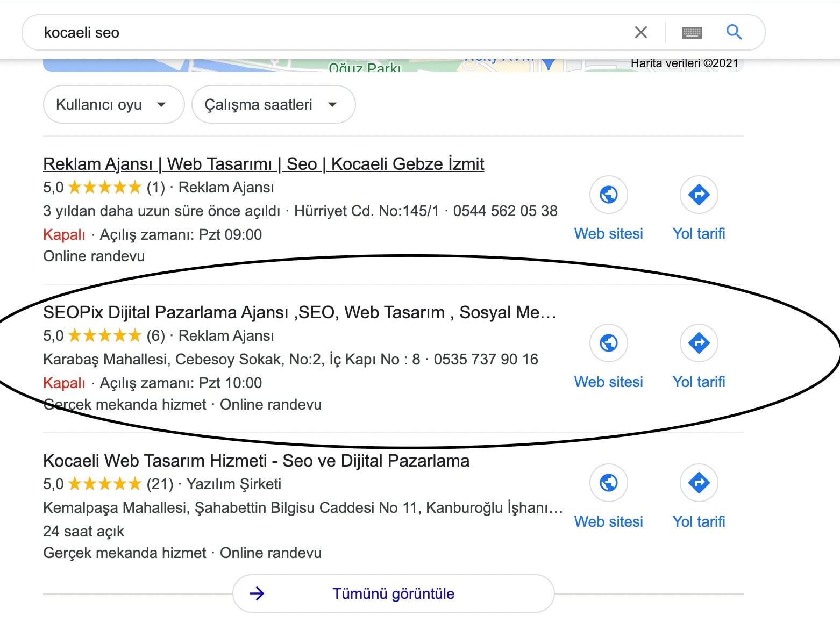Get directions icon for Reklam Ajansı Kocaeli Gebze
The image size is (840, 630).
pos(699,195)
